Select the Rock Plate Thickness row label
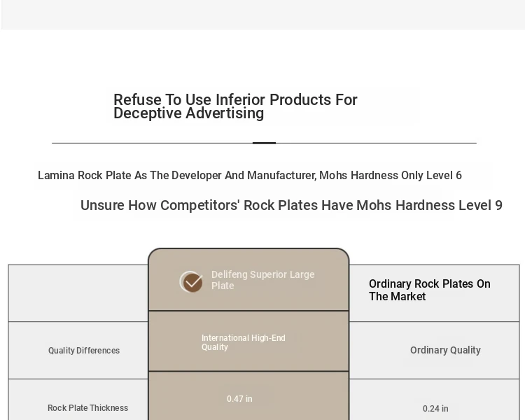The width and height of the screenshot is (525, 420). (x=87, y=408)
